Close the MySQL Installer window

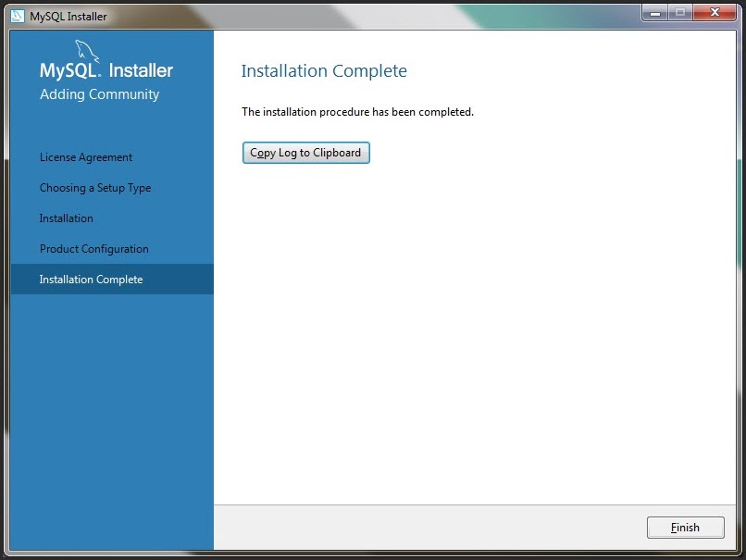pos(715,12)
